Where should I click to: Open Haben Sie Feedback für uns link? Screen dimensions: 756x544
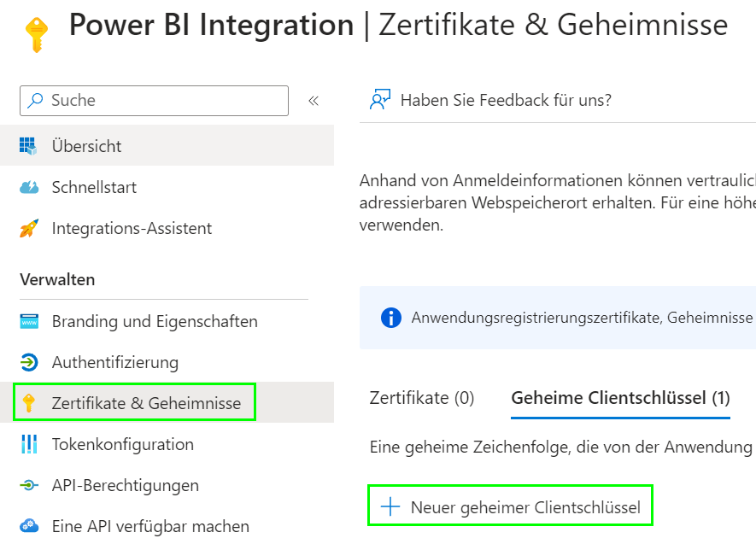(506, 100)
